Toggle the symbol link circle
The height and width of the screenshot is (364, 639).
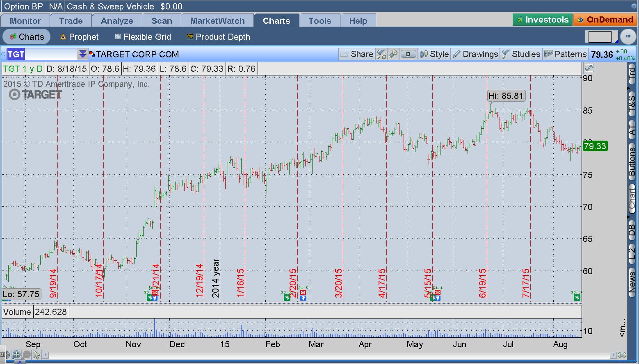pos(4,54)
